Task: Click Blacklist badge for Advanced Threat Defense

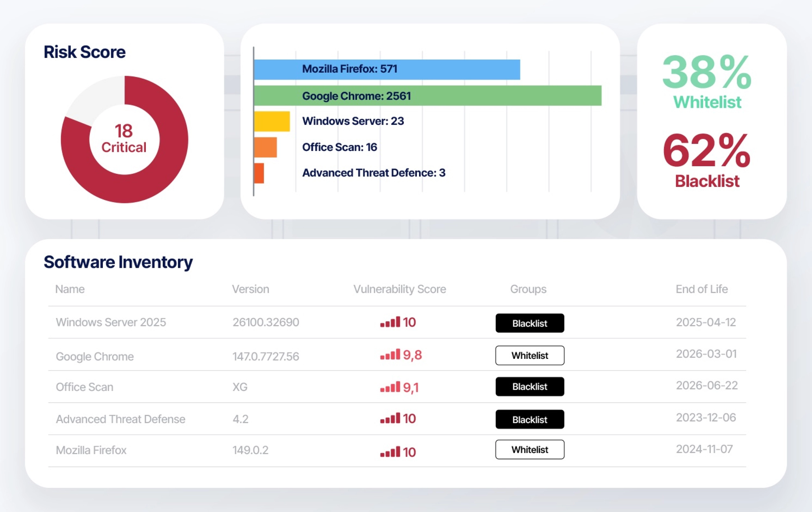Action: [530, 419]
